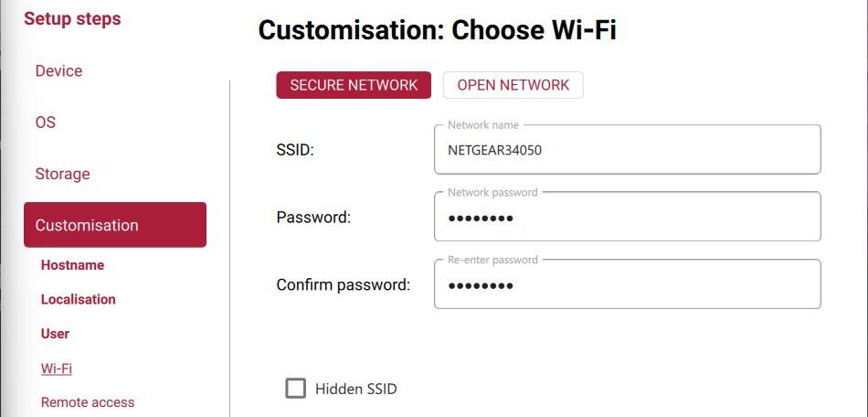
Task: Select the Storage setup step
Action: (62, 174)
